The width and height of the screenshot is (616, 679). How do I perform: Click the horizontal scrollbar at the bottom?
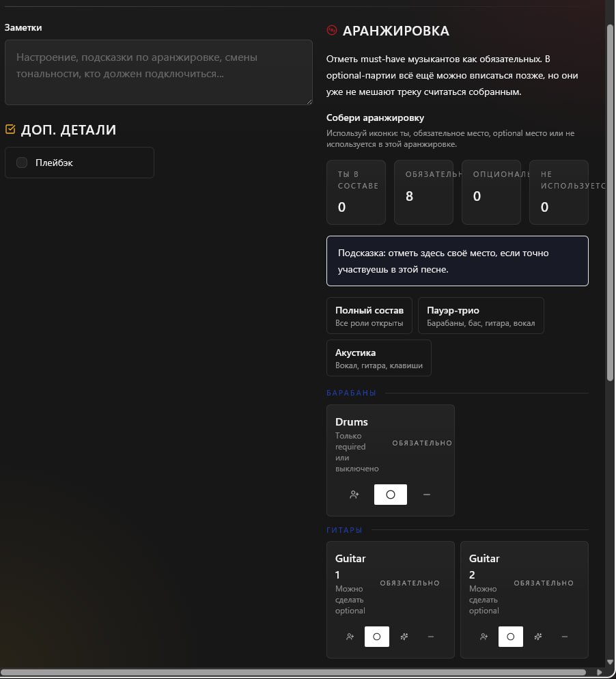pos(300,673)
